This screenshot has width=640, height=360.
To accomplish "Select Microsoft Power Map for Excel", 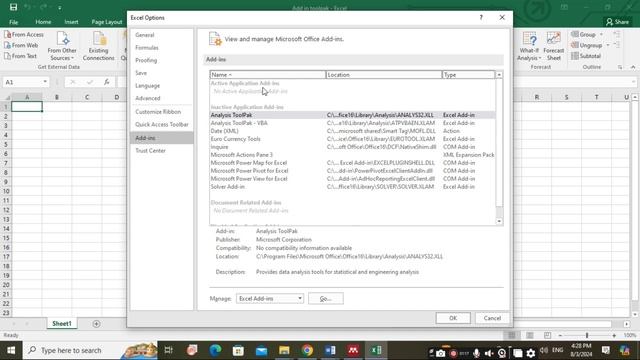I will [352, 163].
